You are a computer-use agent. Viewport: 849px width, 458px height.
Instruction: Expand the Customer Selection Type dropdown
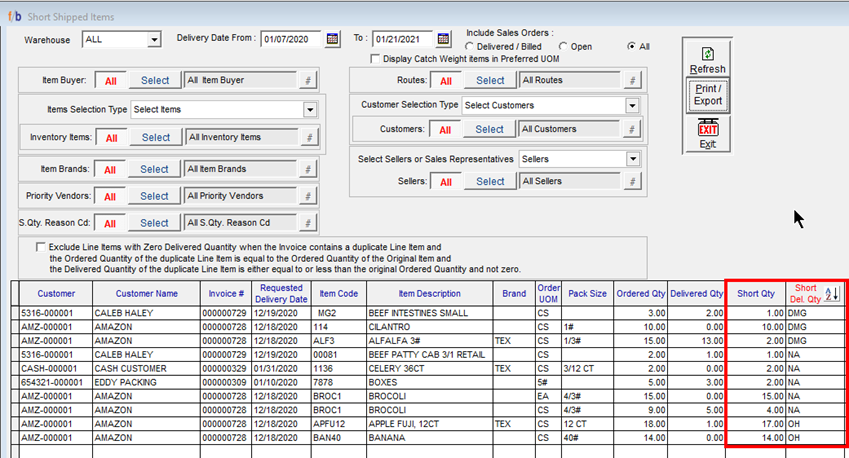632,105
